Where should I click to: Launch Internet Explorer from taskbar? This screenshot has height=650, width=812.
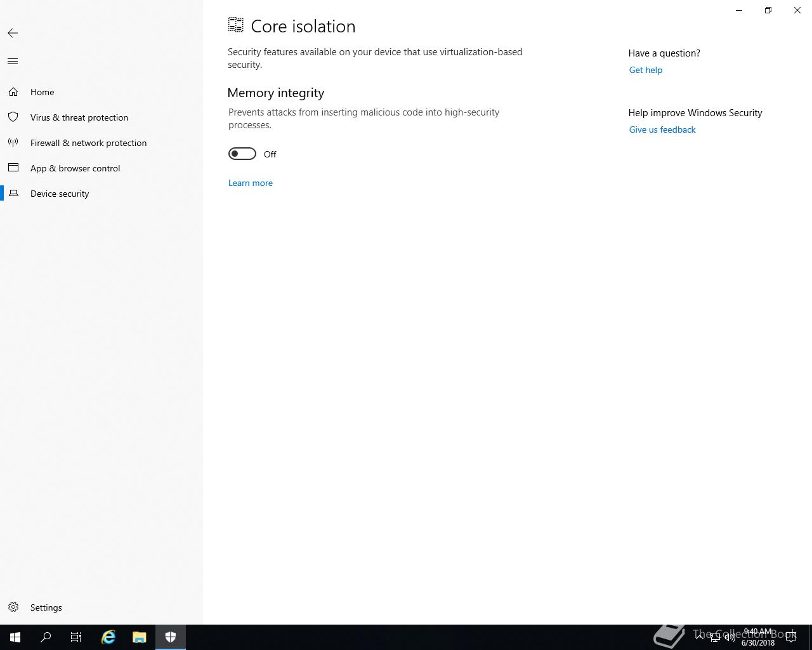coord(108,637)
